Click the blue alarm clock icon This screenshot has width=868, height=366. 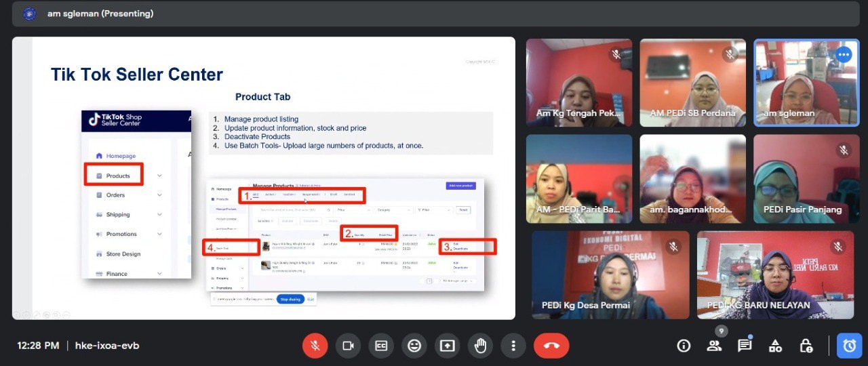850,346
